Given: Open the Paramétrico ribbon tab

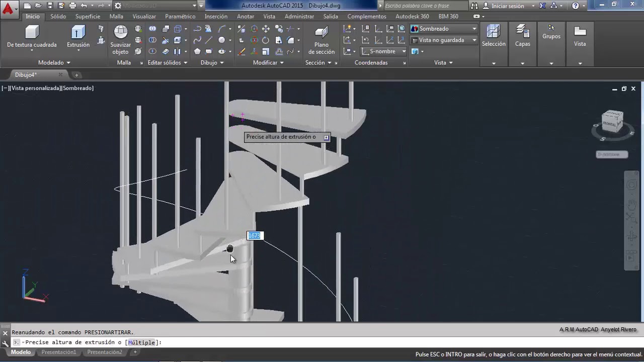Looking at the screenshot, I should click(180, 17).
